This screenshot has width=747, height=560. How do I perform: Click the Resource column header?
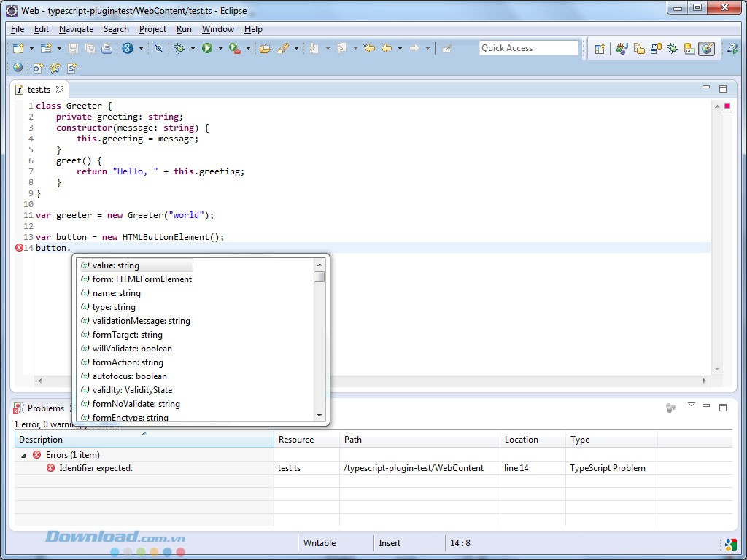pyautogui.click(x=296, y=440)
